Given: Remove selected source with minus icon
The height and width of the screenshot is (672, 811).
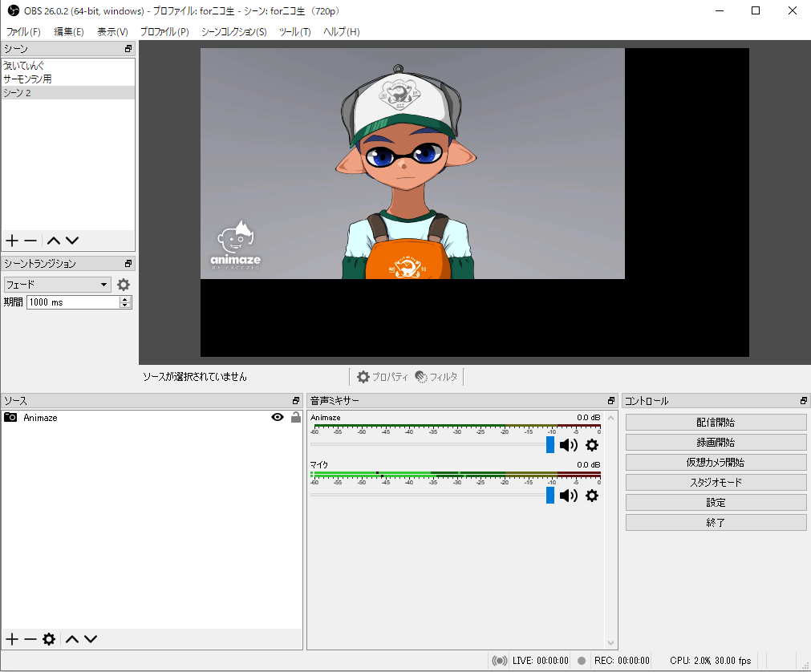Looking at the screenshot, I should pyautogui.click(x=30, y=639).
